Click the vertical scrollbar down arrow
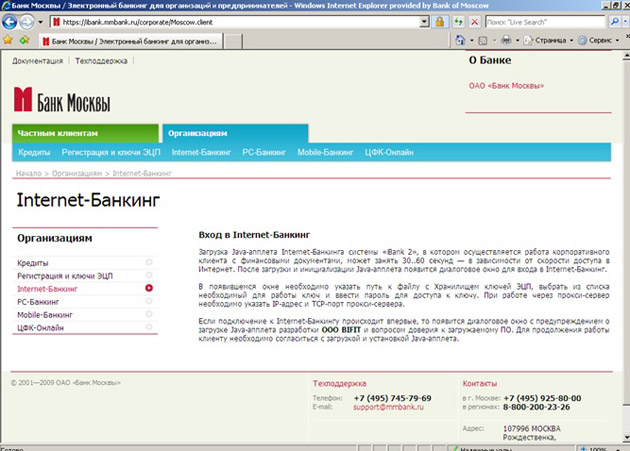630x451 pixels. pos(626,437)
